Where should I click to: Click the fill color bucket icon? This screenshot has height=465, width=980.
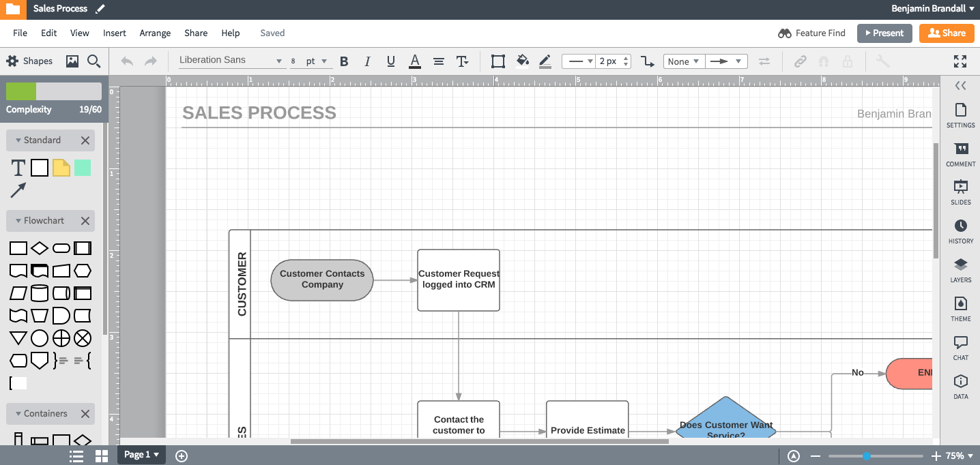(x=522, y=61)
